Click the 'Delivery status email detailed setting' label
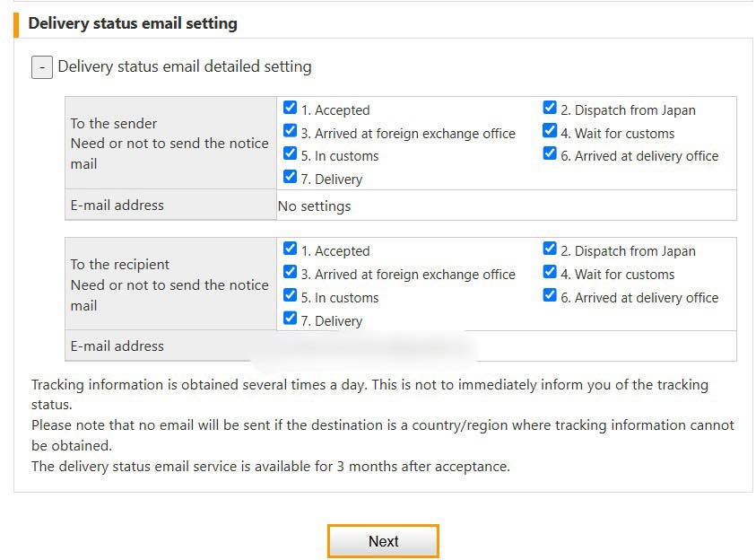The width and height of the screenshot is (756, 560). (185, 66)
